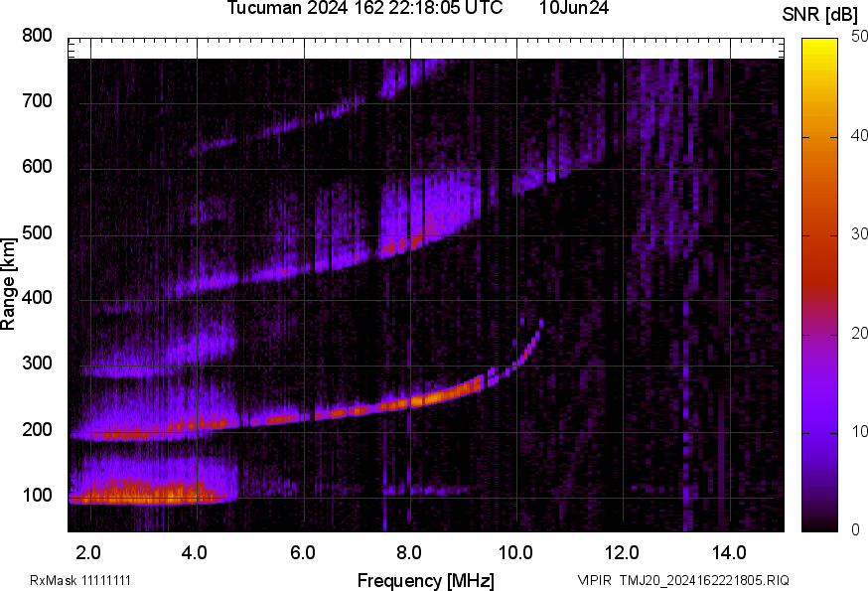Click the 'VIPIR' footer label
This screenshot has width=868, height=591.
point(595,580)
